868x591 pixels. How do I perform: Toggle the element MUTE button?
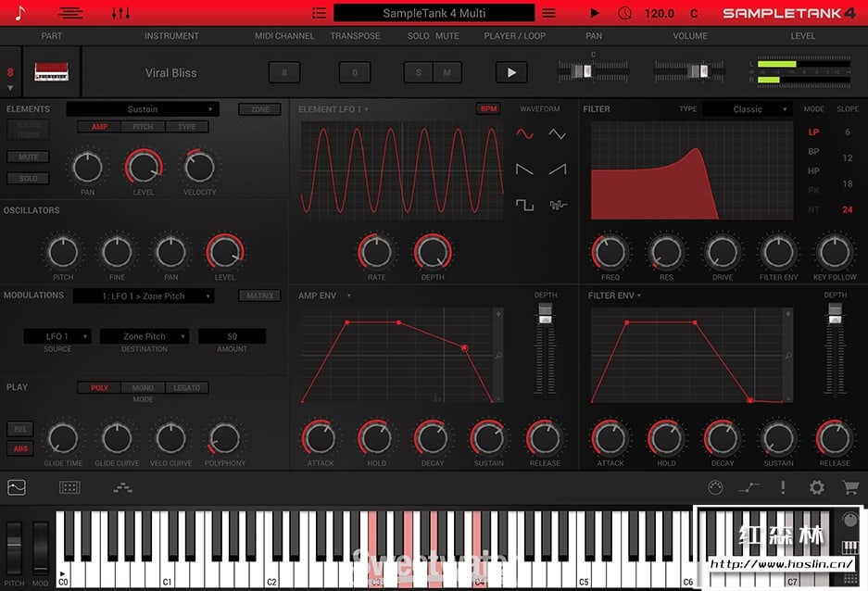pyautogui.click(x=28, y=157)
